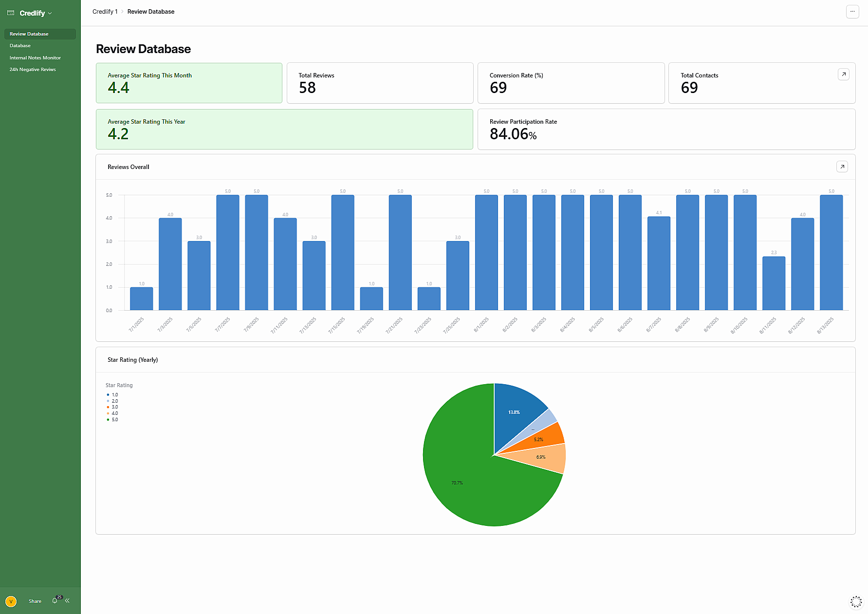Open the notifications bell
The image size is (868, 614).
click(55, 601)
